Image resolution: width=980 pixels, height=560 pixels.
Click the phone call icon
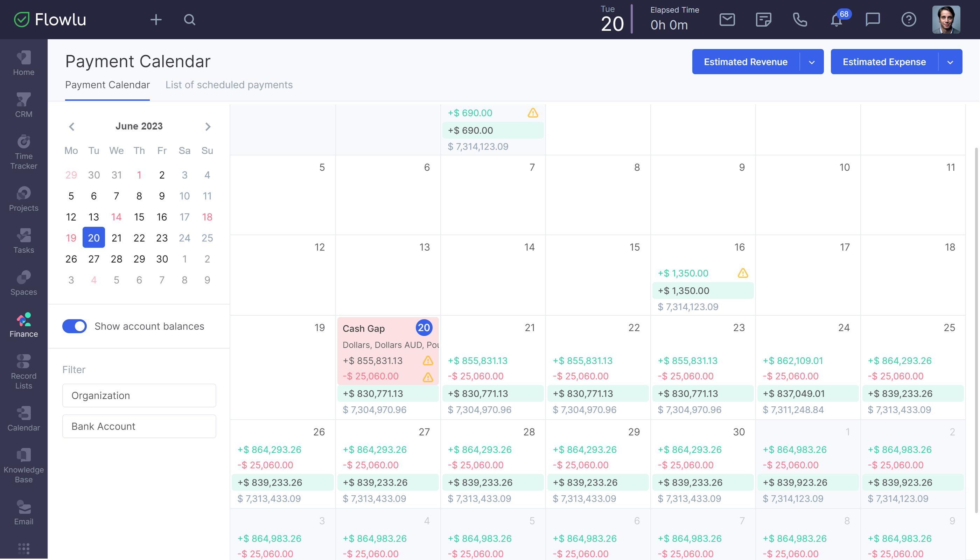tap(800, 19)
